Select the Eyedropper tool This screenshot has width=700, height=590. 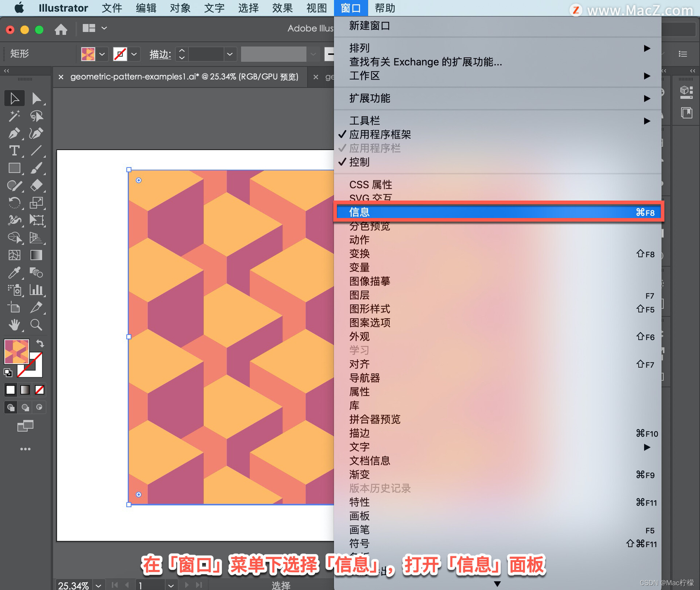point(14,273)
